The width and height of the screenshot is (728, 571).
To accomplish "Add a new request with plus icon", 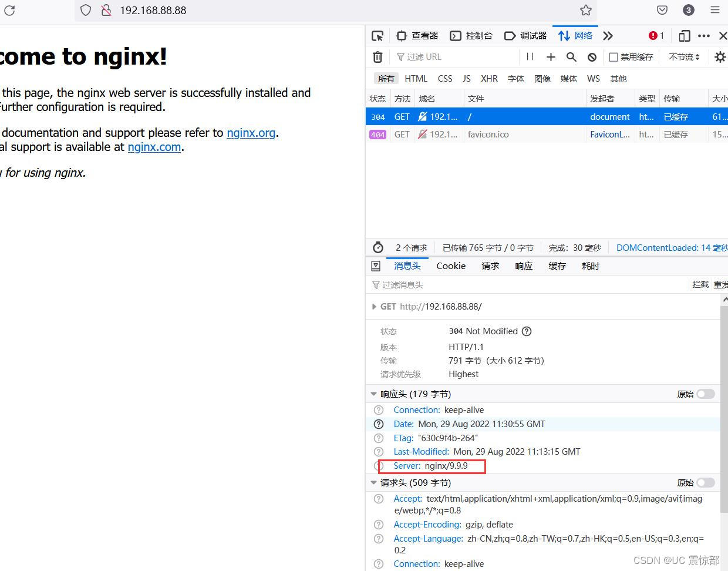I will pos(551,57).
